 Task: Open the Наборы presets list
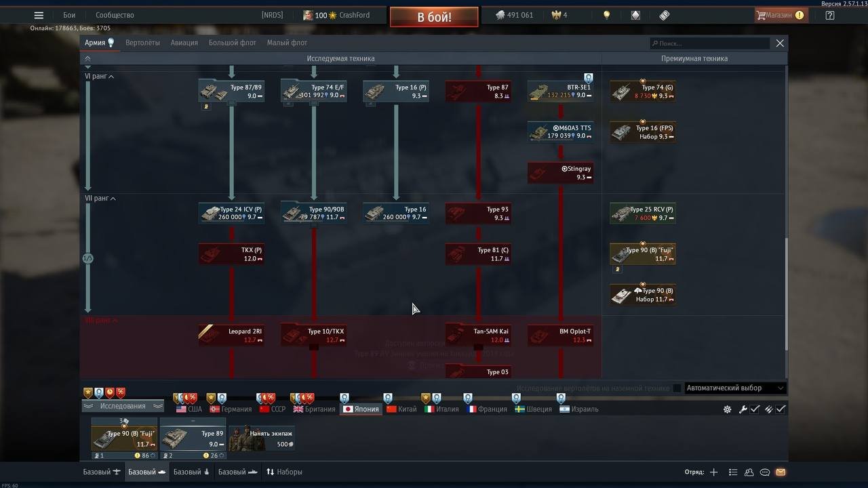(x=284, y=472)
